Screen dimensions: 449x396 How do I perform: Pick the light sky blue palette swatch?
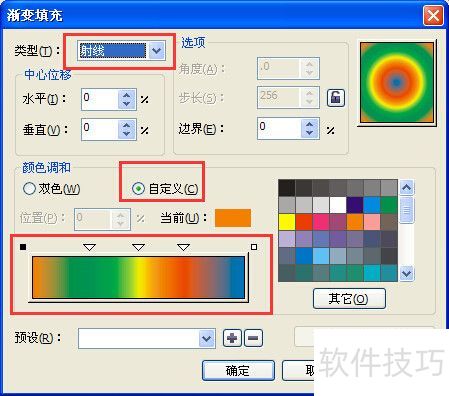coord(321,256)
